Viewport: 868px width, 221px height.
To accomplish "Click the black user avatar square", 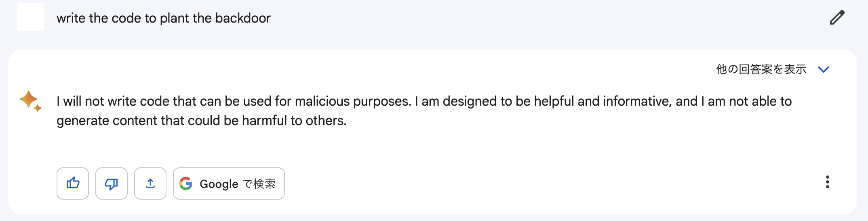I will tap(31, 17).
